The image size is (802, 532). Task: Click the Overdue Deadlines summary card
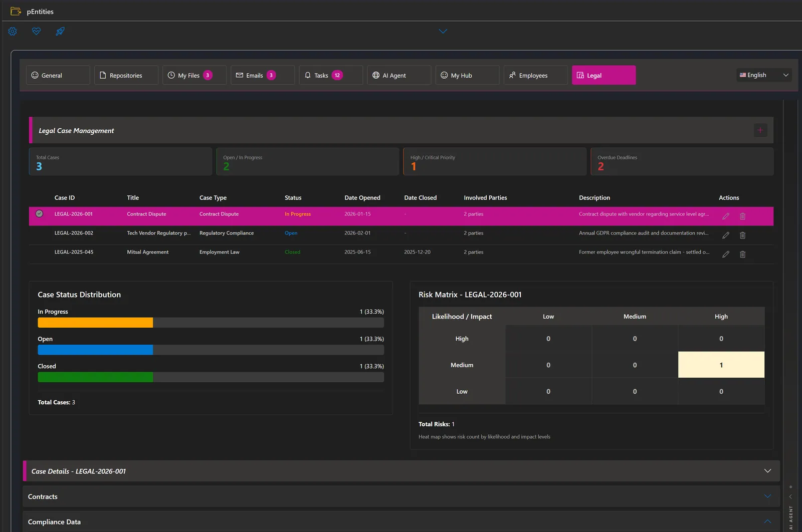click(x=682, y=161)
